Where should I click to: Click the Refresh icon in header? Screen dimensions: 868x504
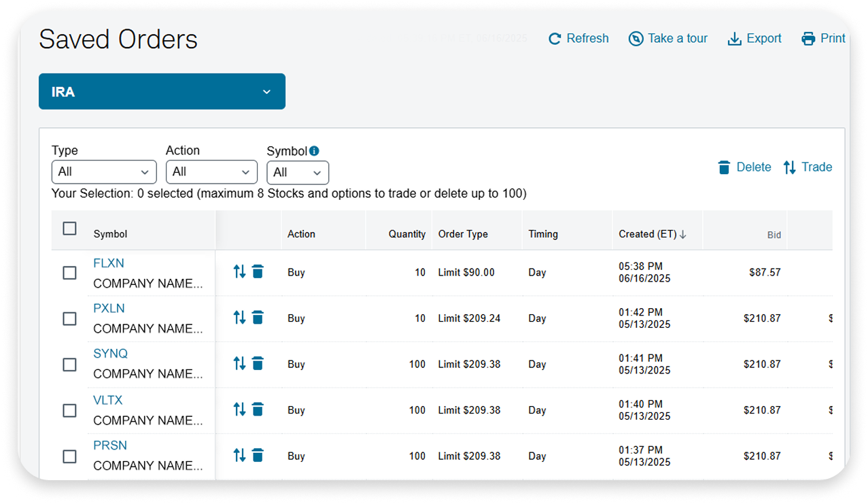point(555,39)
